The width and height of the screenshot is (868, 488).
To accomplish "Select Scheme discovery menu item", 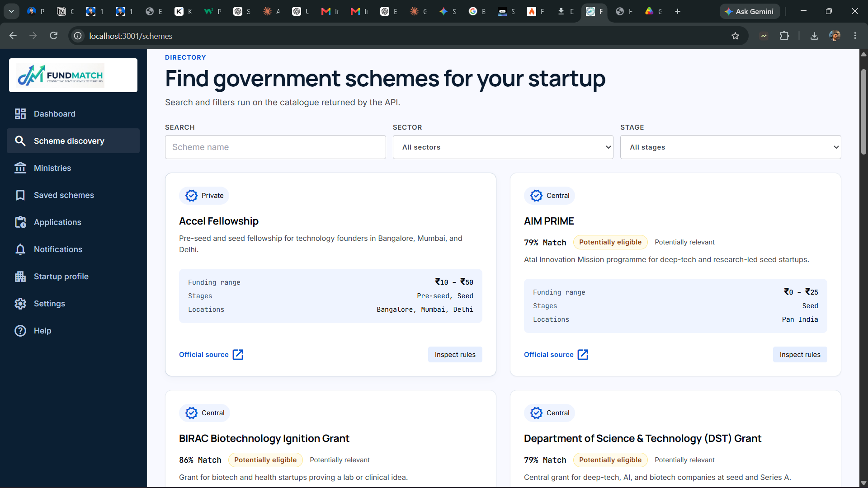I will point(73,141).
